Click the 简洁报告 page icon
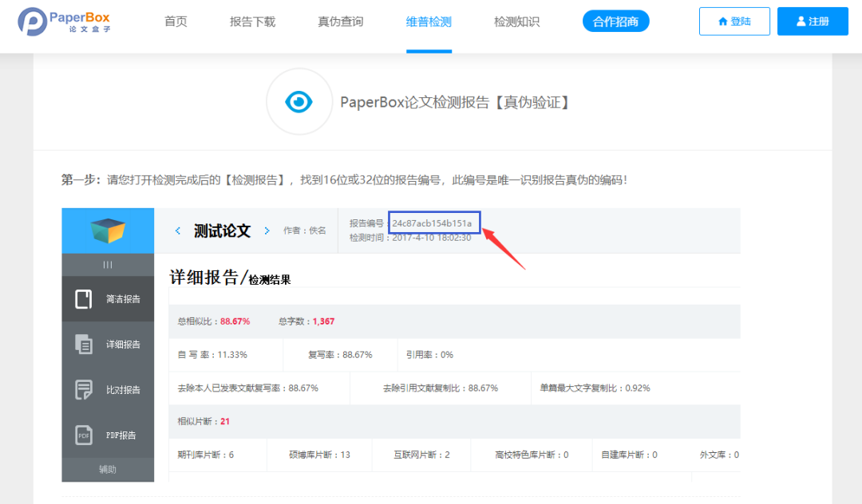 click(84, 299)
